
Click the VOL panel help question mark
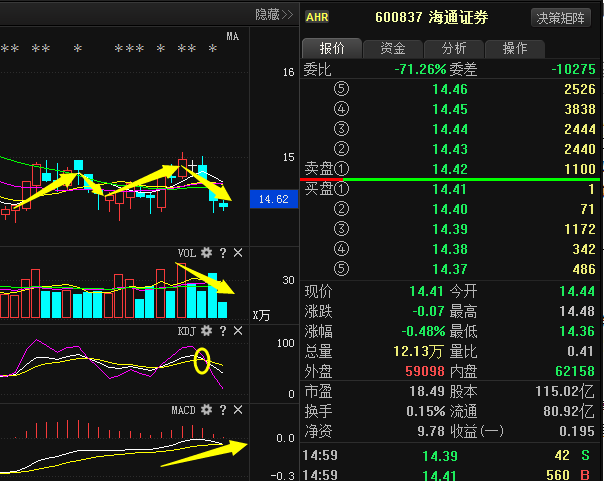coord(223,253)
